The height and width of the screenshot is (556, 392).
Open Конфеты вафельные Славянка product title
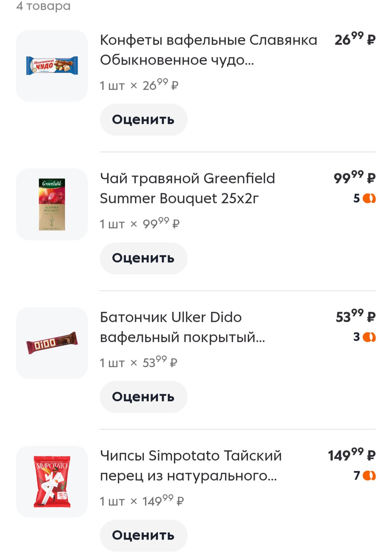(x=208, y=50)
